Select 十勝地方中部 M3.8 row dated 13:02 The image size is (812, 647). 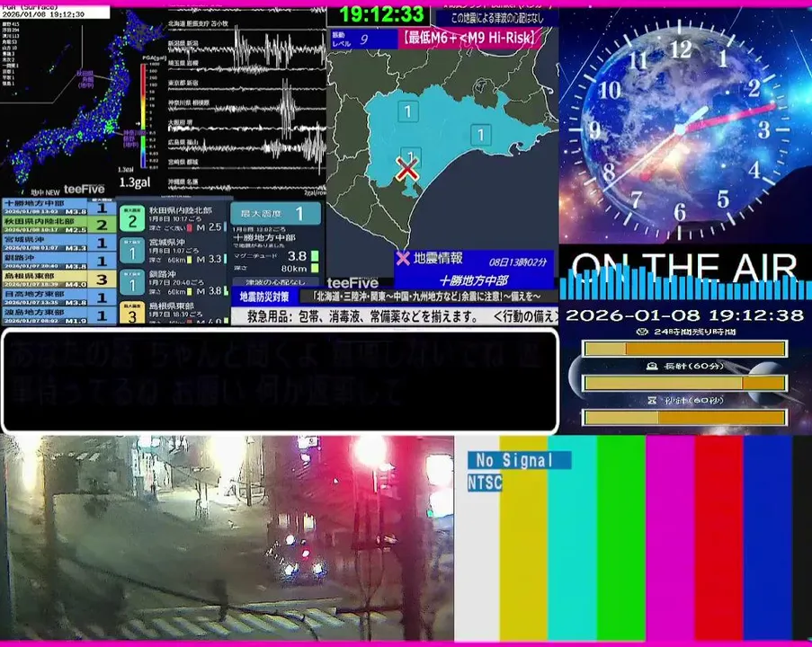(x=58, y=207)
